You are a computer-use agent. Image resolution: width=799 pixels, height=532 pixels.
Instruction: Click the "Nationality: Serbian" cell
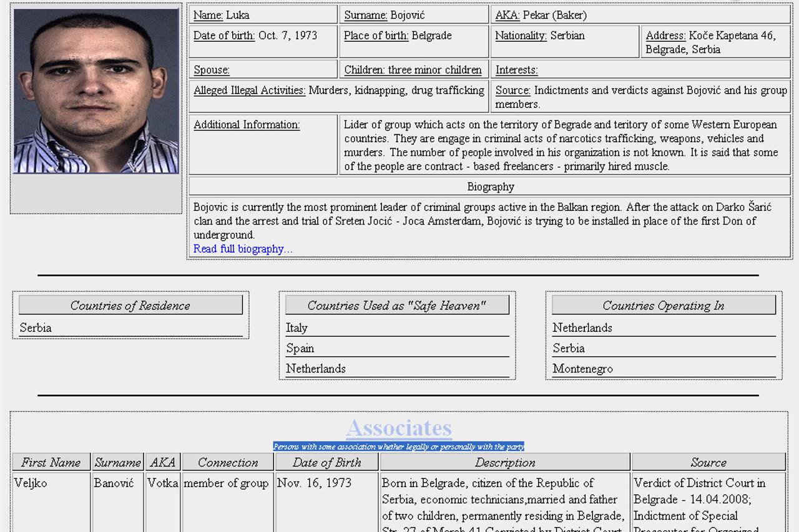coord(565,42)
